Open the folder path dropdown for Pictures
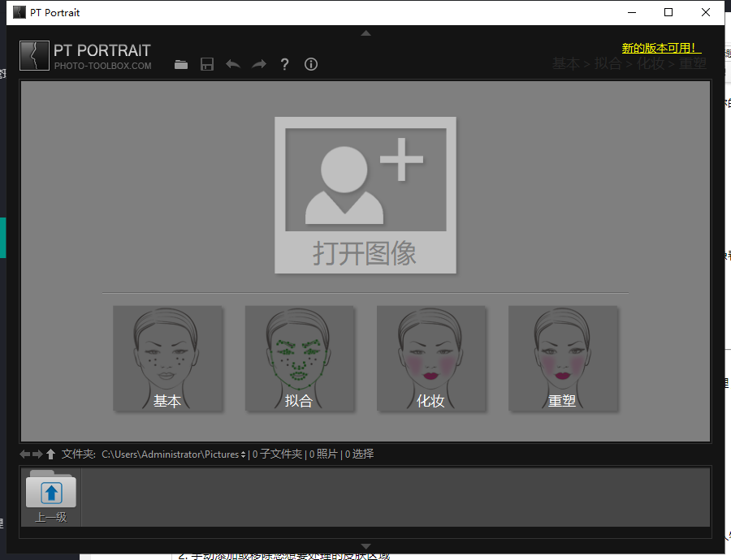 point(243,454)
